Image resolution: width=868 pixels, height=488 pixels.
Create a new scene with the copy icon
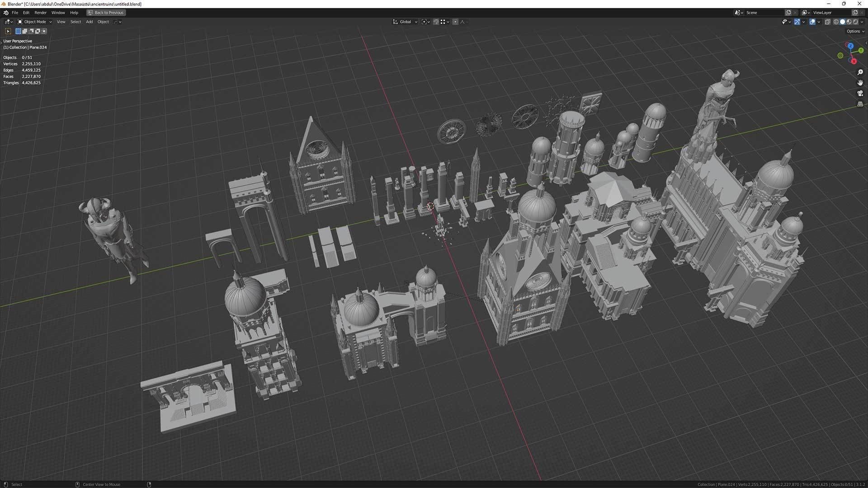[788, 13]
